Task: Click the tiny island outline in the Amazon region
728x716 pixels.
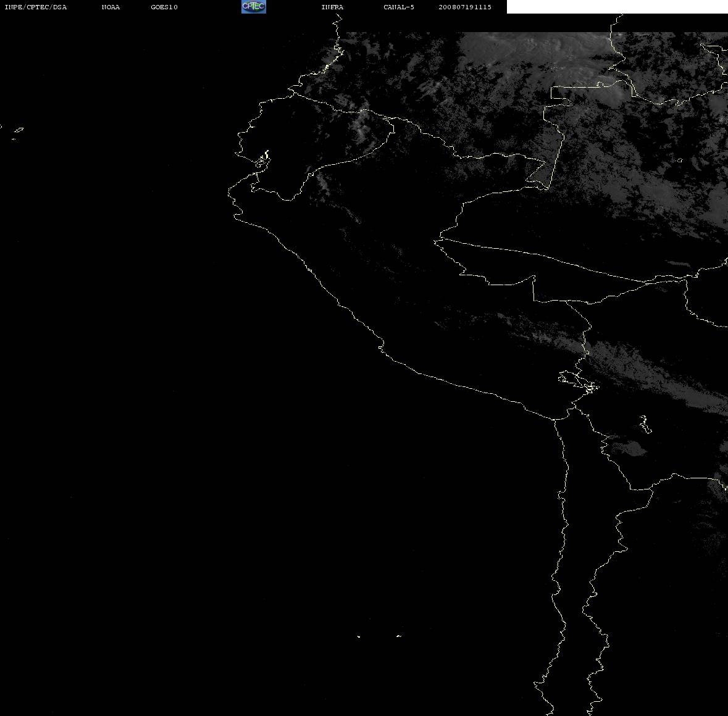Action: (680, 160)
